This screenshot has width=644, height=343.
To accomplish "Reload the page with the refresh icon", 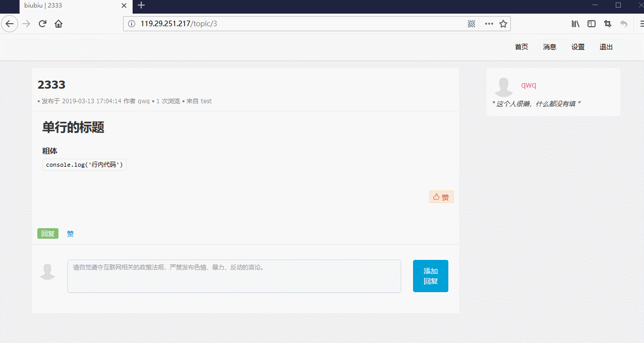I will coord(43,24).
